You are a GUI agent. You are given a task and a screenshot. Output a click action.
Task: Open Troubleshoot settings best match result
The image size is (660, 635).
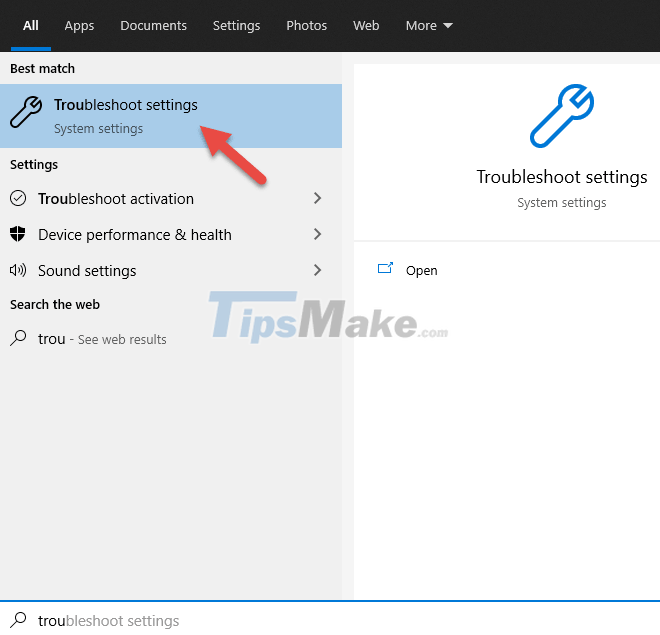pyautogui.click(x=171, y=116)
